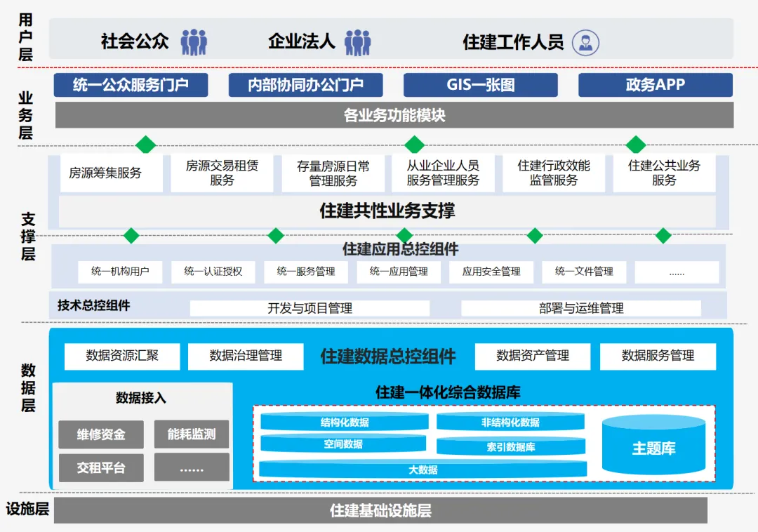
Task: Click the 内部协同办公门户 entry
Action: (306, 85)
